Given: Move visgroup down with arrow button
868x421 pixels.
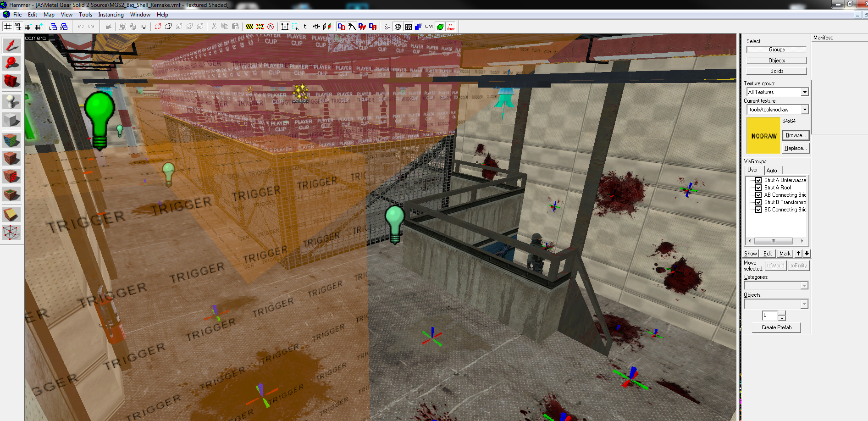Looking at the screenshot, I should click(807, 254).
